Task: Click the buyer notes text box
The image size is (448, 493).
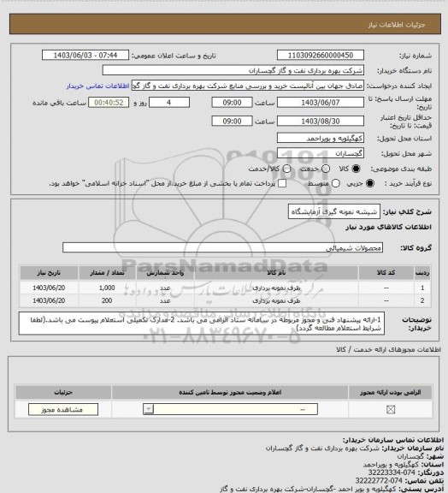Action: click(202, 324)
